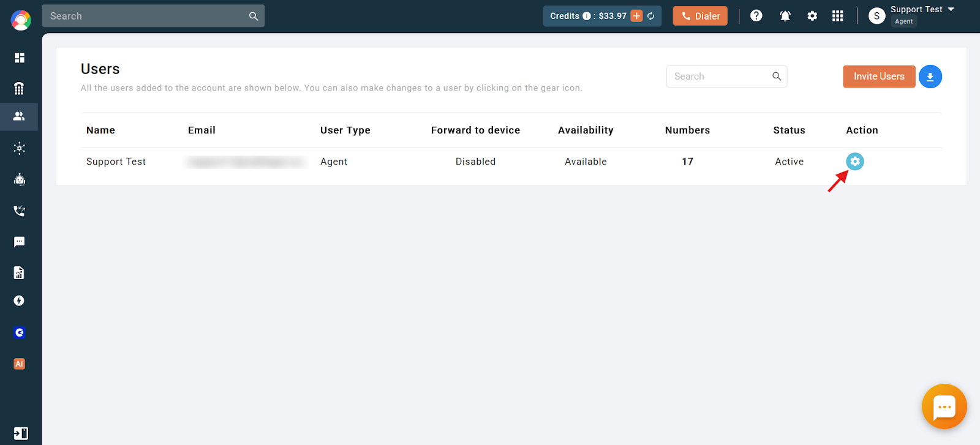
Task: Click the Users page heading
Action: 100,69
